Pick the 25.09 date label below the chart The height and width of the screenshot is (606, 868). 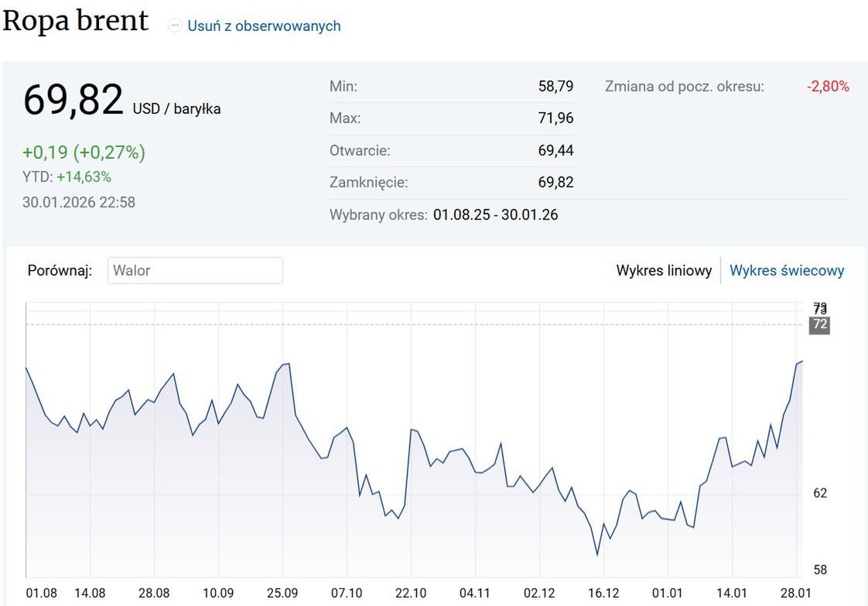283,593
